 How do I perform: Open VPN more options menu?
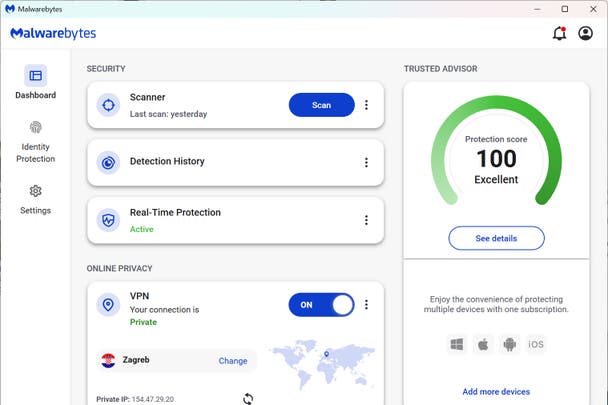tap(366, 305)
